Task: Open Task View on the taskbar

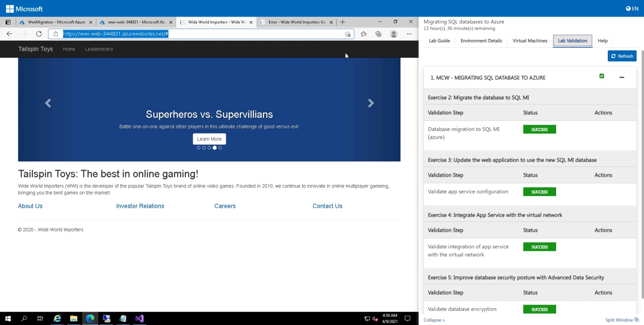Action: [40, 319]
